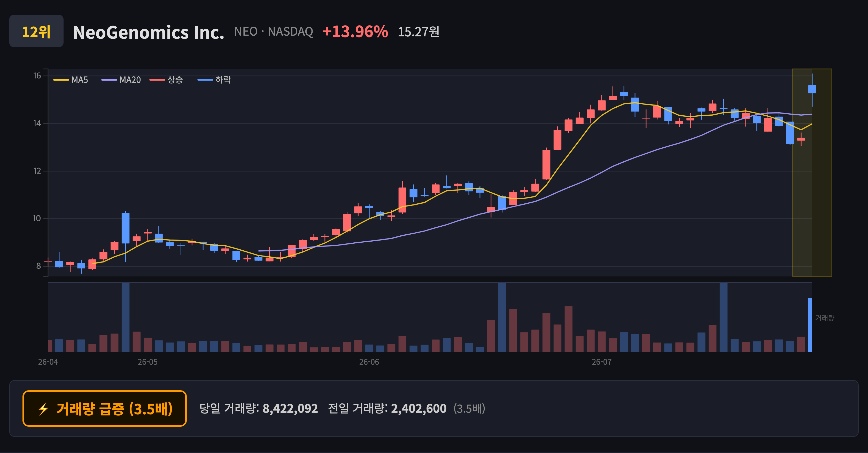Click the NEO · NASDAQ ticker label
The height and width of the screenshot is (453, 868).
tap(274, 32)
